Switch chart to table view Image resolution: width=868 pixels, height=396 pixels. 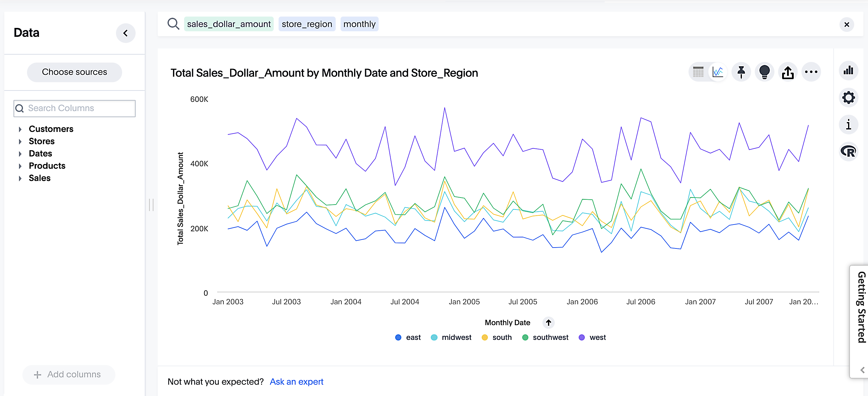[698, 72]
